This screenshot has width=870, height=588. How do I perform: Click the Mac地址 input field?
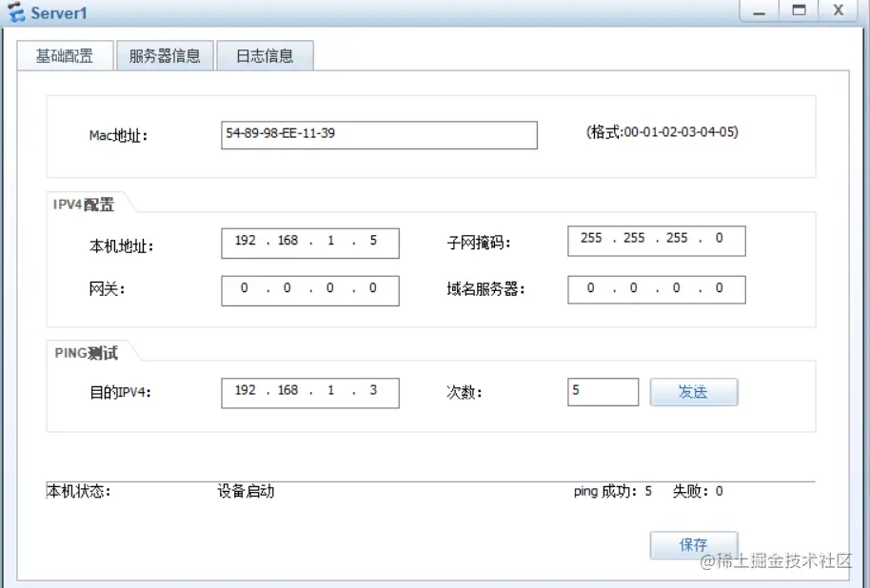(379, 135)
